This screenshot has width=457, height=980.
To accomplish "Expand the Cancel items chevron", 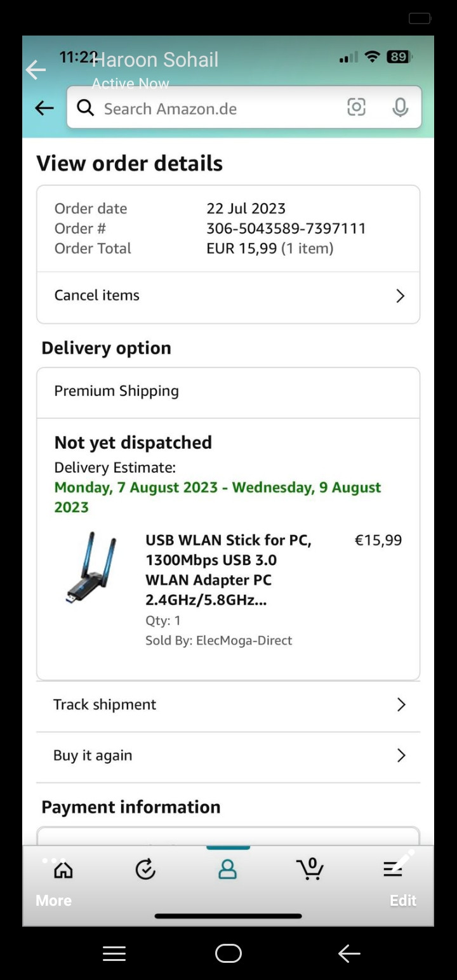I will (x=400, y=296).
